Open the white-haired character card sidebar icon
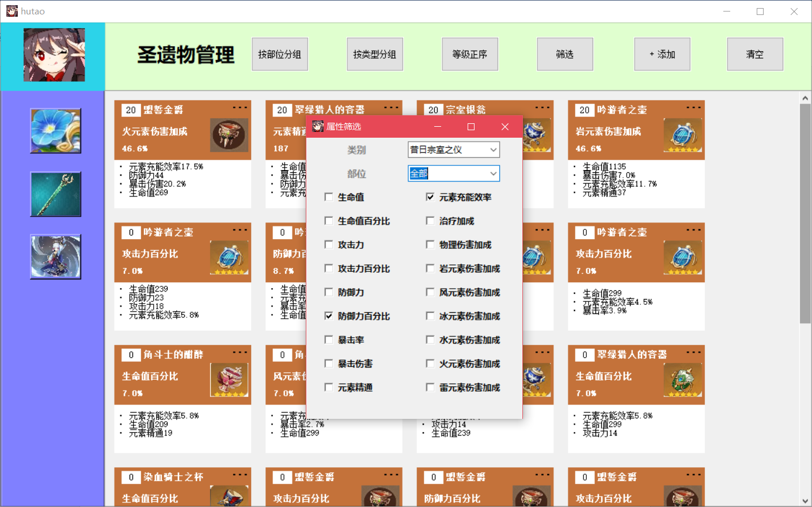 tap(56, 257)
